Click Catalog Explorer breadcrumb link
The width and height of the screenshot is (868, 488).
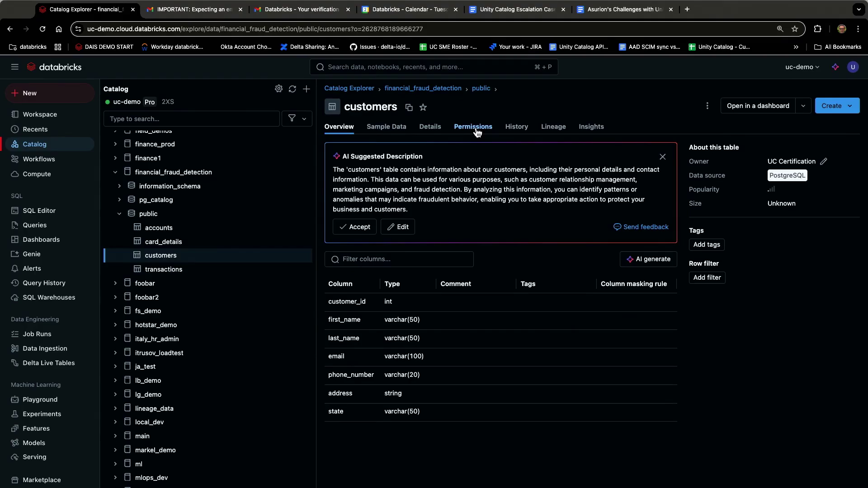click(x=349, y=88)
